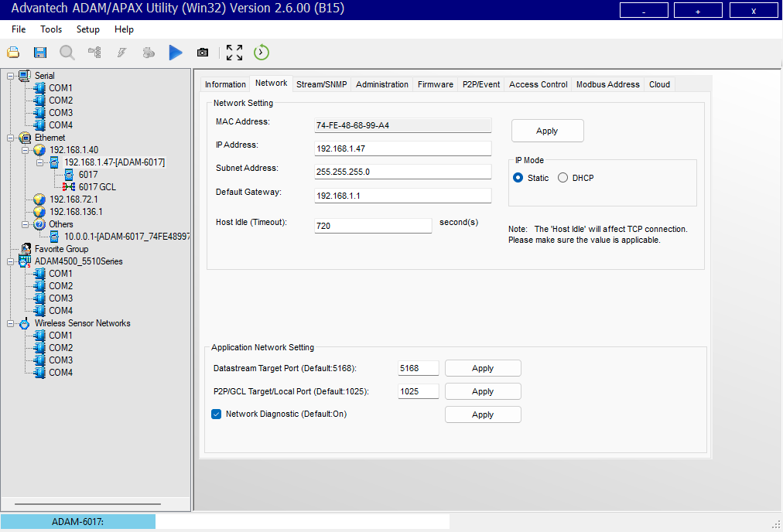The width and height of the screenshot is (783, 532).
Task: Switch to the Stream/SNMP tab
Action: 322,84
